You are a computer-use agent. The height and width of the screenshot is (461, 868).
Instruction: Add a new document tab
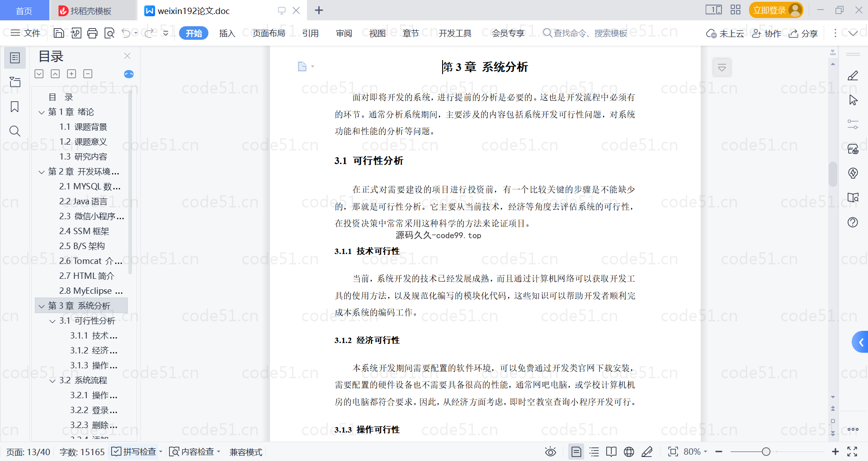pos(319,10)
